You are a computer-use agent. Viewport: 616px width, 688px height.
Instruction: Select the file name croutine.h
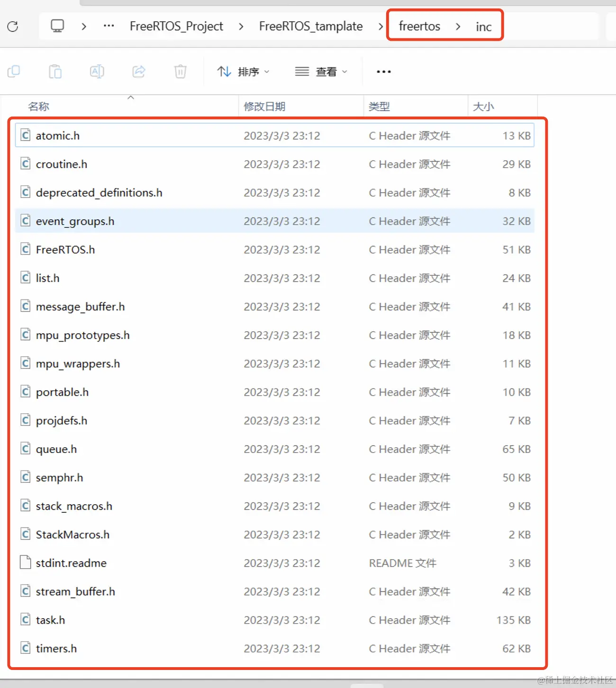(x=62, y=164)
